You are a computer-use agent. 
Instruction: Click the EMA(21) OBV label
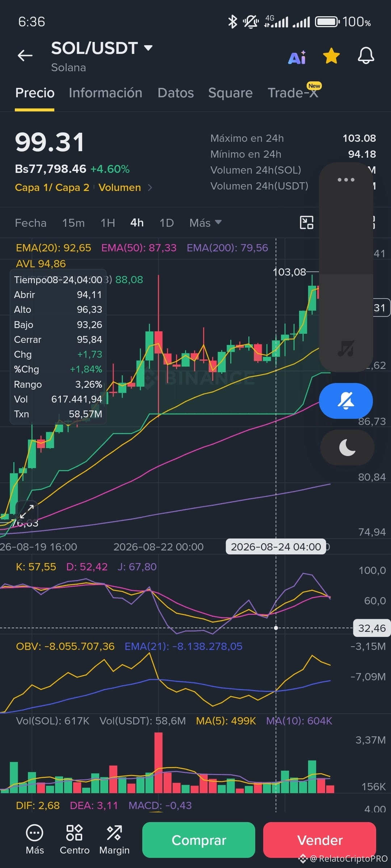[x=184, y=646]
